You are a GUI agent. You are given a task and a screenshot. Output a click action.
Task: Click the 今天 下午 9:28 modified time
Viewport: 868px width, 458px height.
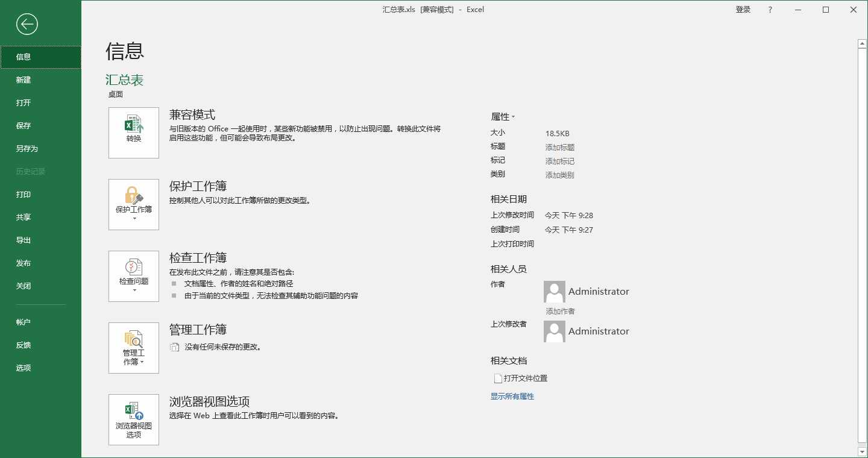pyautogui.click(x=569, y=216)
